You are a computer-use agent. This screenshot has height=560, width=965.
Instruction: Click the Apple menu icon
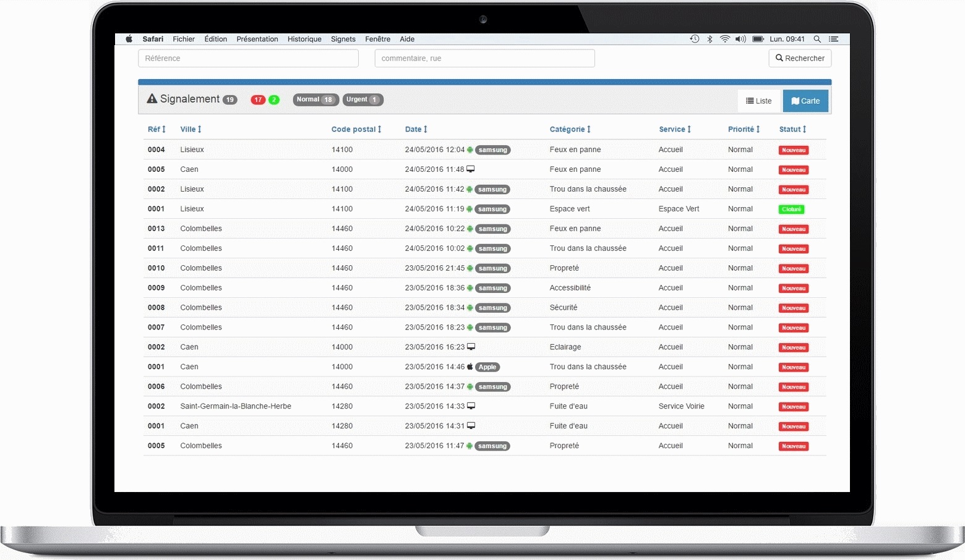tap(129, 39)
